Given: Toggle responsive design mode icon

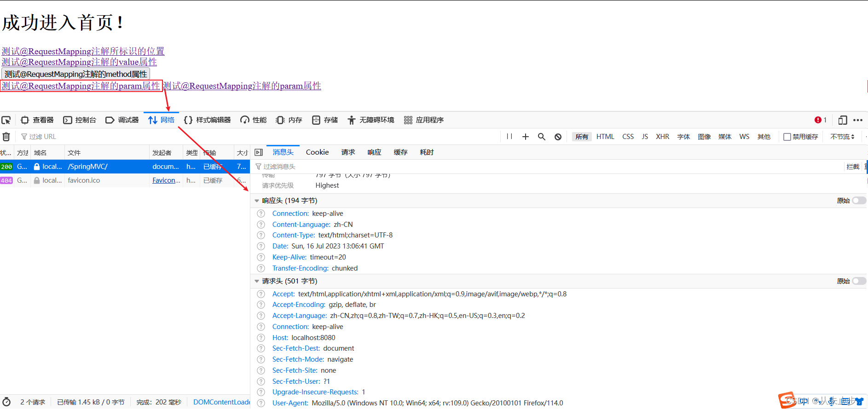Looking at the screenshot, I should [x=843, y=120].
